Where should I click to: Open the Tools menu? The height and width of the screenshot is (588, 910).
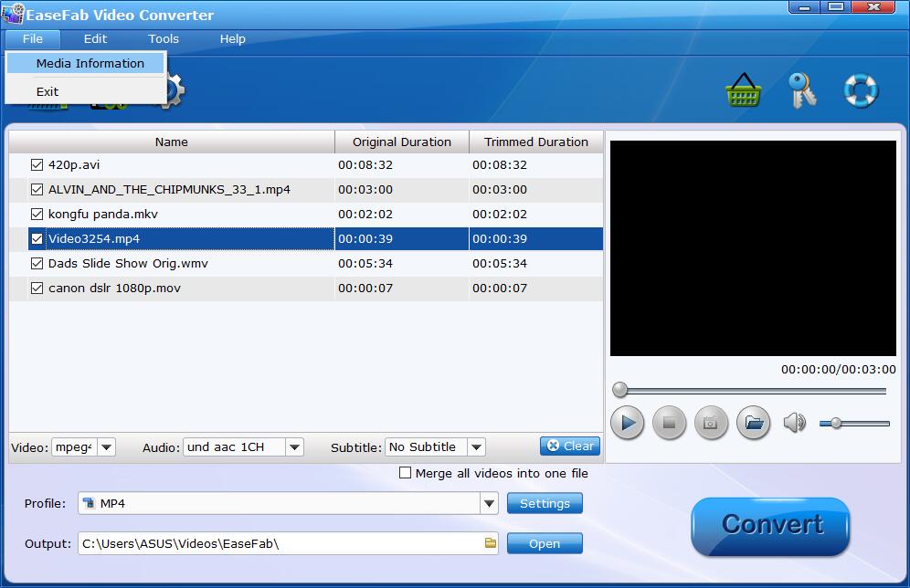[x=164, y=39]
